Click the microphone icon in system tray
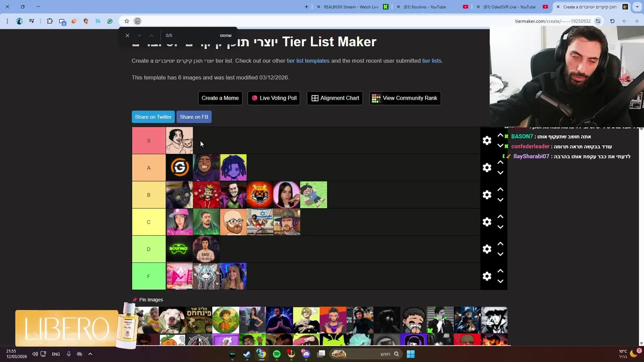 (x=68, y=354)
